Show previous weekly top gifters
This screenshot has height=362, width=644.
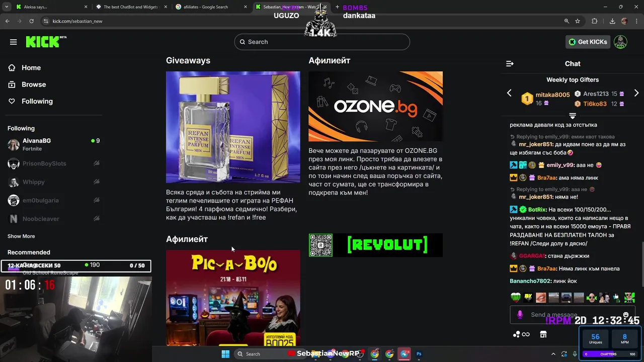point(509,93)
